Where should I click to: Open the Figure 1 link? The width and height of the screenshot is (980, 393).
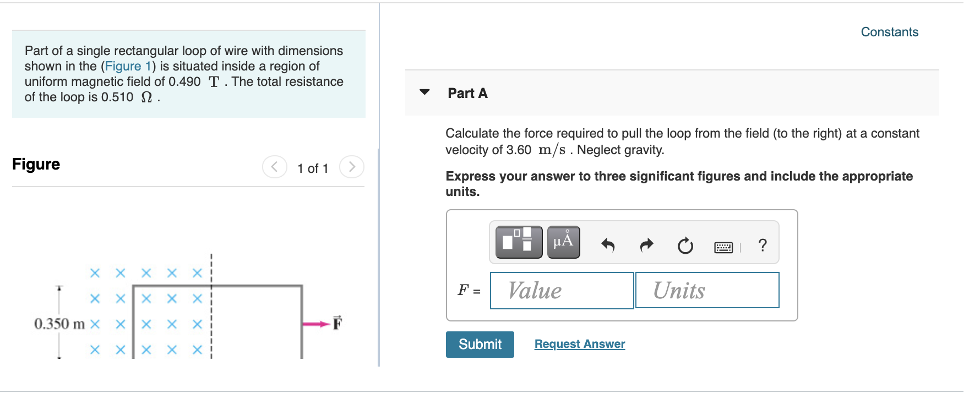(x=128, y=66)
